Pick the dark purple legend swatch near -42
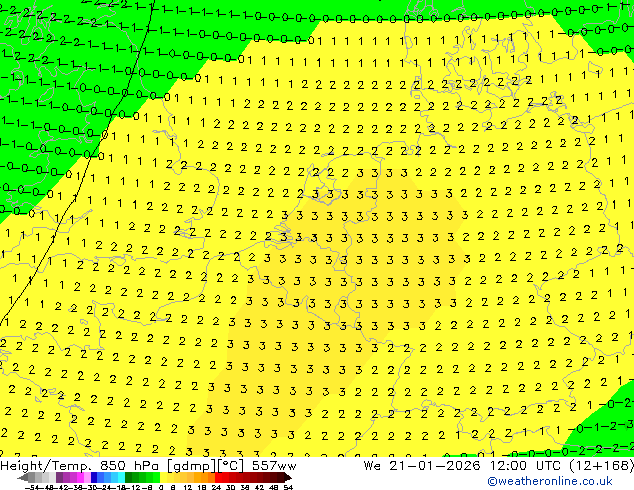634x490 pixels. (59, 477)
